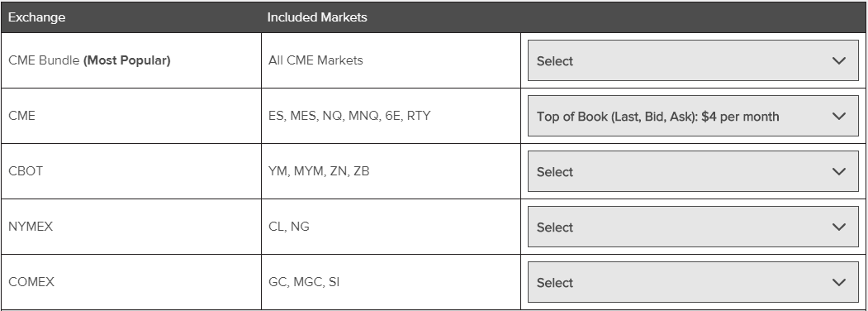Open the COMEX Select dropdown
The width and height of the screenshot is (868, 311).
tap(693, 282)
